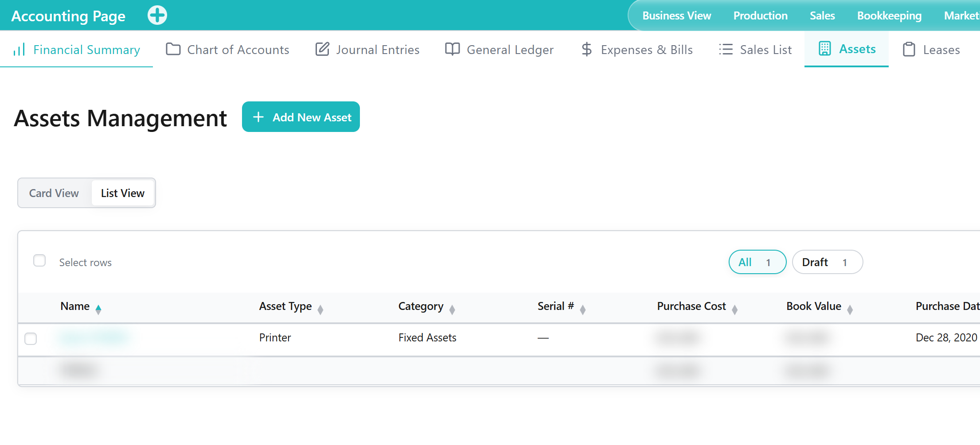Sort by Serial # column arrows
Screen dimensions: 980x445
[583, 310]
